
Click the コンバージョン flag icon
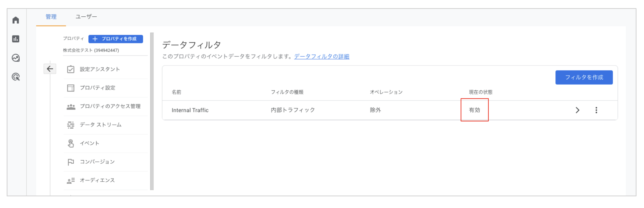point(71,162)
